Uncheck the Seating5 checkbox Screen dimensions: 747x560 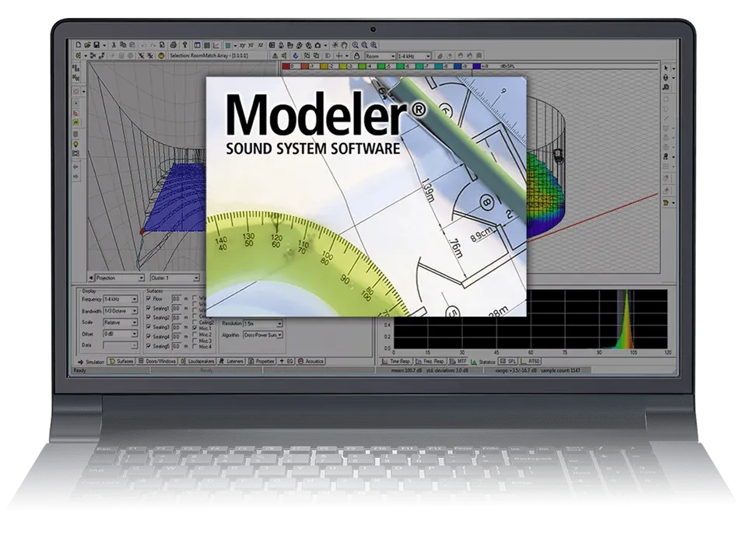pyautogui.click(x=149, y=345)
